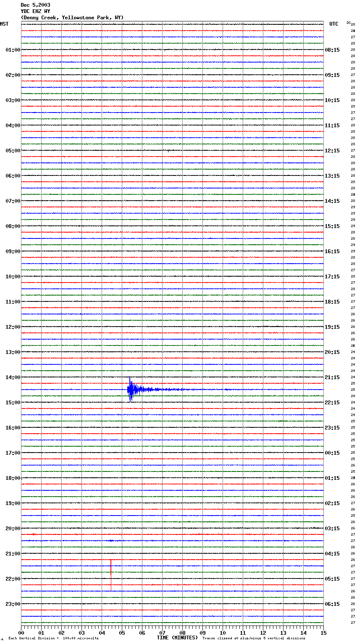Click the "05:15" UTC time label
This screenshot has height=644, width=357.
[x=332, y=579]
